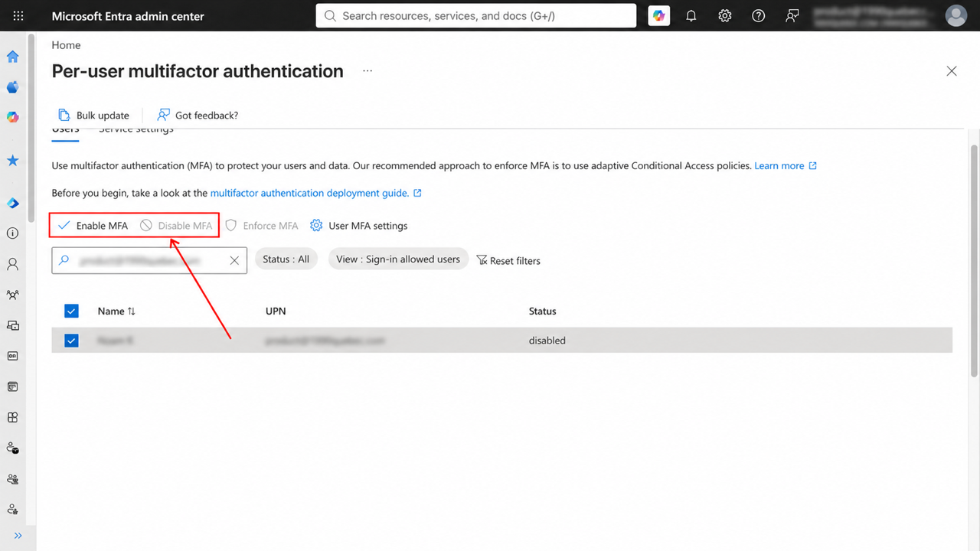980x551 pixels.
Task: Open Copilot from the top bar
Action: pyautogui.click(x=658, y=15)
